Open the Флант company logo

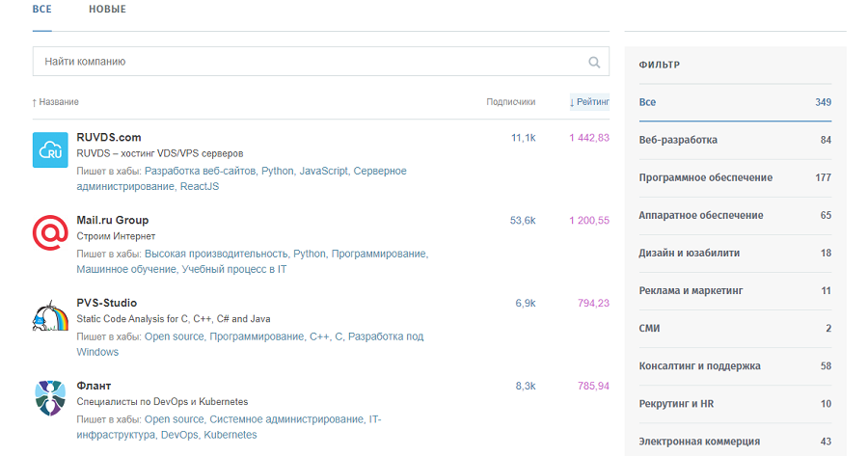[x=50, y=398]
